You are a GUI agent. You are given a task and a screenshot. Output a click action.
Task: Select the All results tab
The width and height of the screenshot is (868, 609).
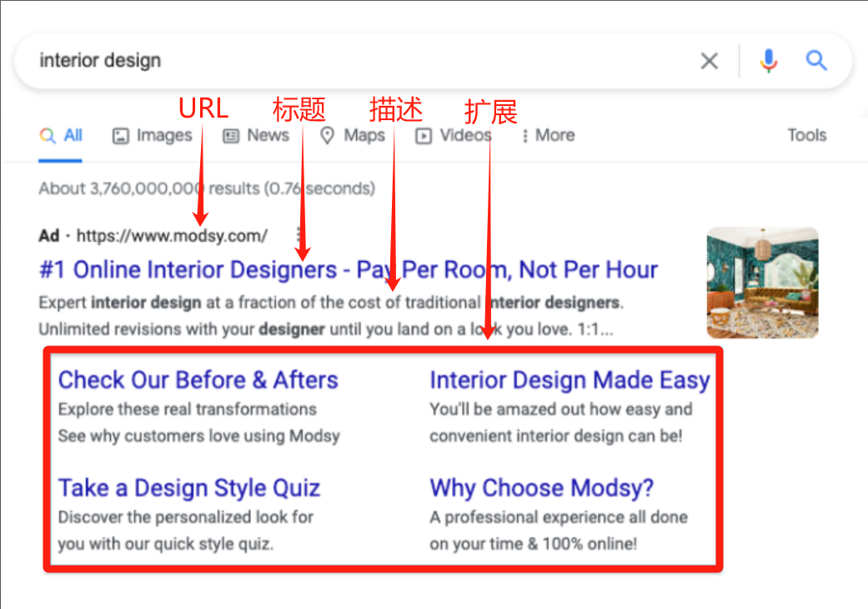[x=61, y=136]
